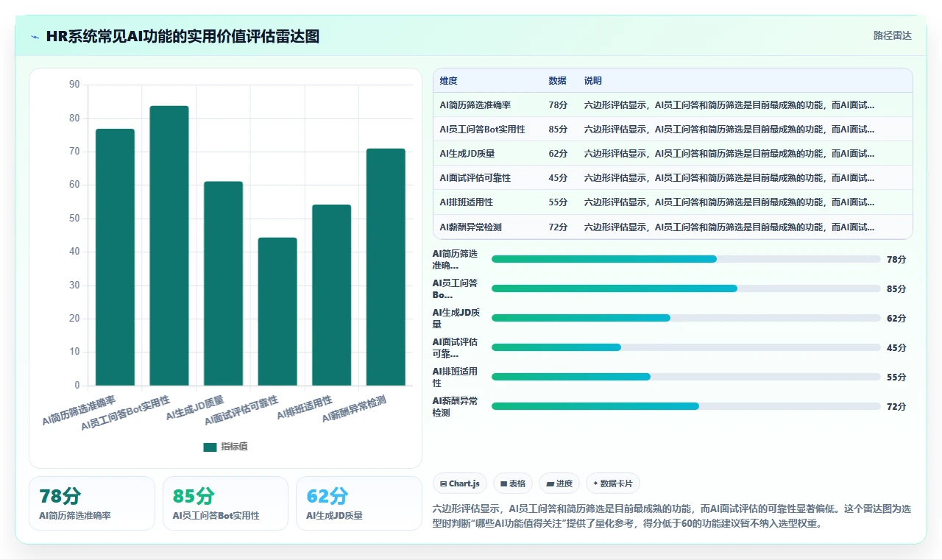Click the AI生成JD质量 bar in chart
This screenshot has height=560, width=942.
point(223,283)
